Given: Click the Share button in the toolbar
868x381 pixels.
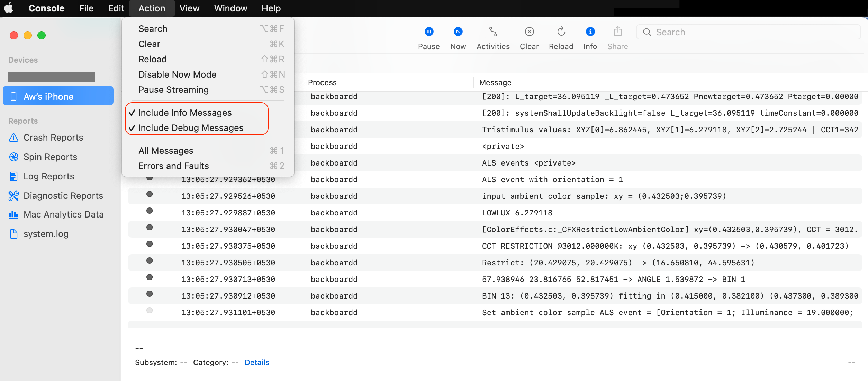Looking at the screenshot, I should coord(618,32).
